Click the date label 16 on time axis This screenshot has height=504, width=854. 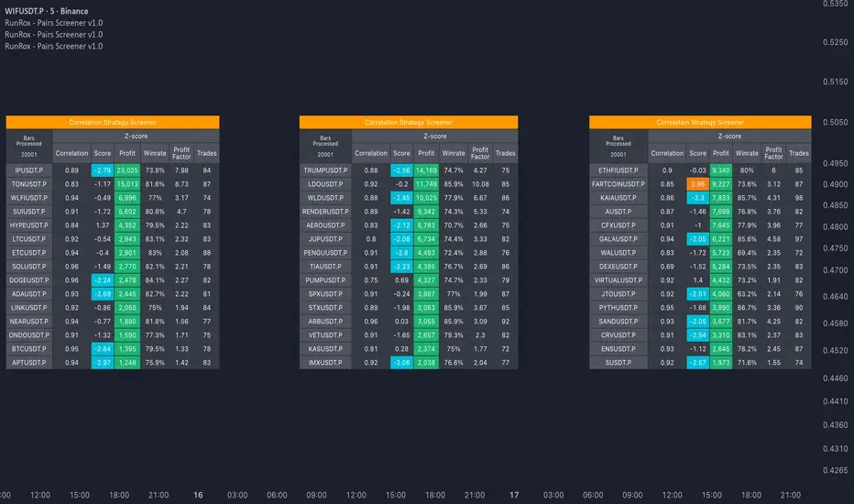pyautogui.click(x=198, y=494)
